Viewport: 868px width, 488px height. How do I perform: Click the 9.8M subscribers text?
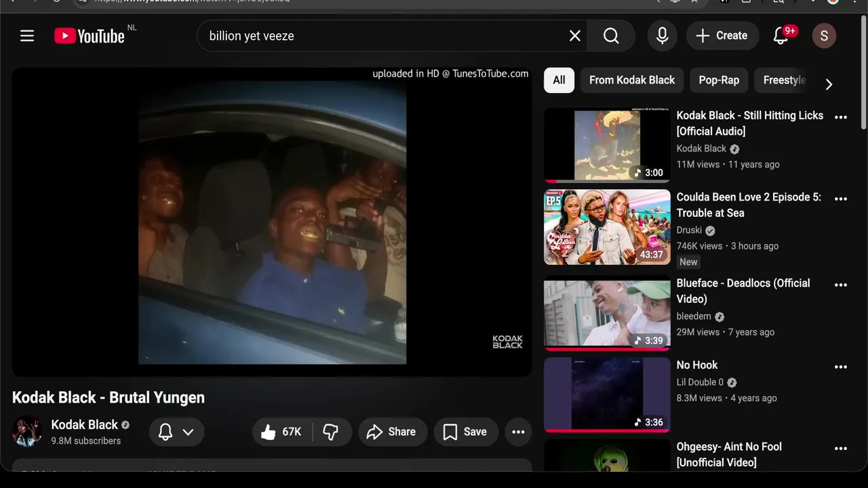pos(86,441)
